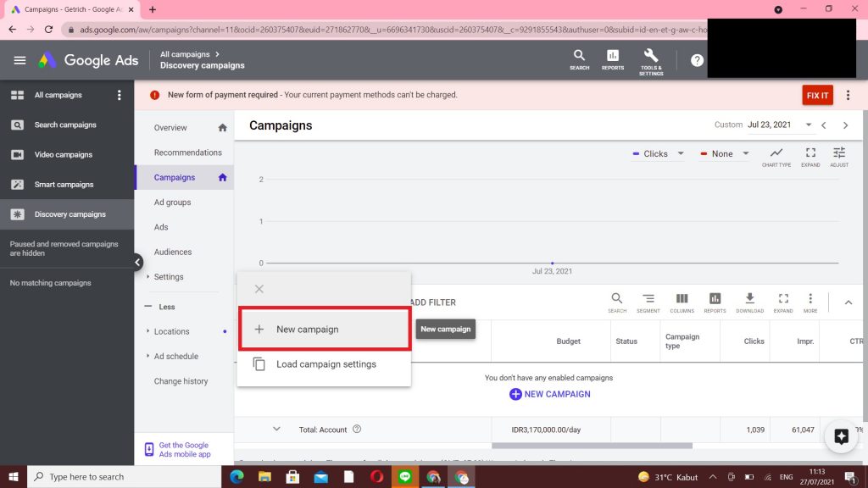Viewport: 868px width, 488px height.
Task: Collapse the chart with the up chevron
Action: tap(848, 302)
